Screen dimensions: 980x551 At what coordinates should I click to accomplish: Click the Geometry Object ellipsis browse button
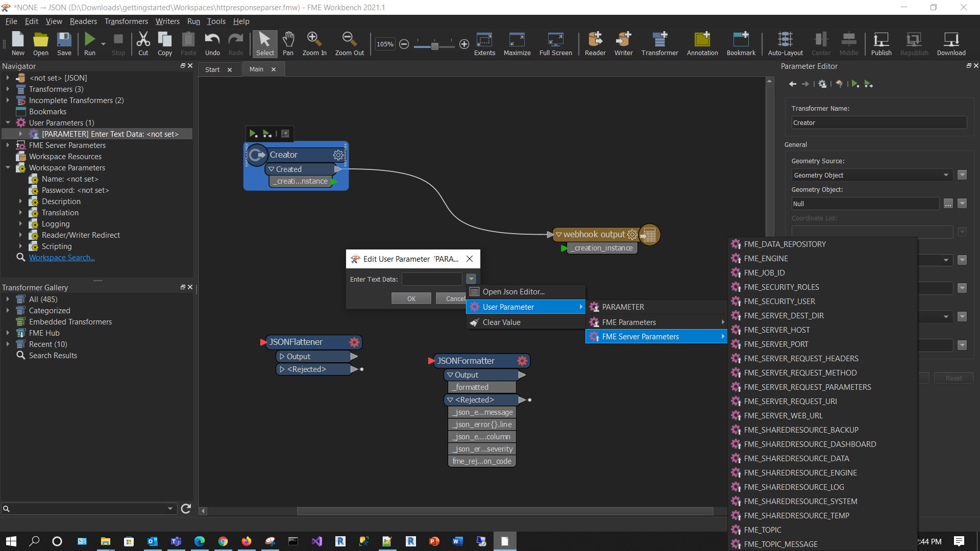[948, 204]
